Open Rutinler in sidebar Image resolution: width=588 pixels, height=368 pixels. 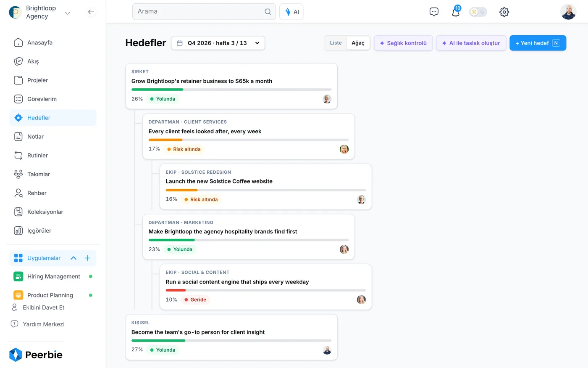point(53,155)
